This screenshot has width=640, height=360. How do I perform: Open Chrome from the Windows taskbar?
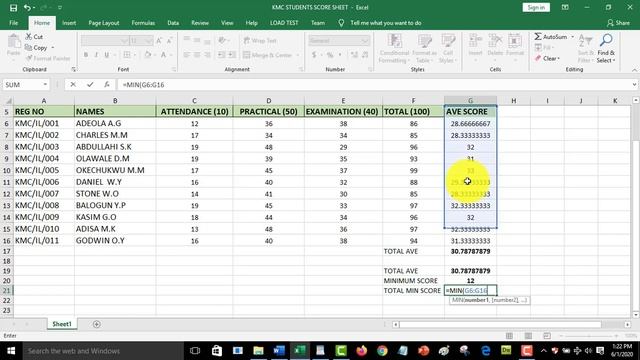(x=382, y=351)
